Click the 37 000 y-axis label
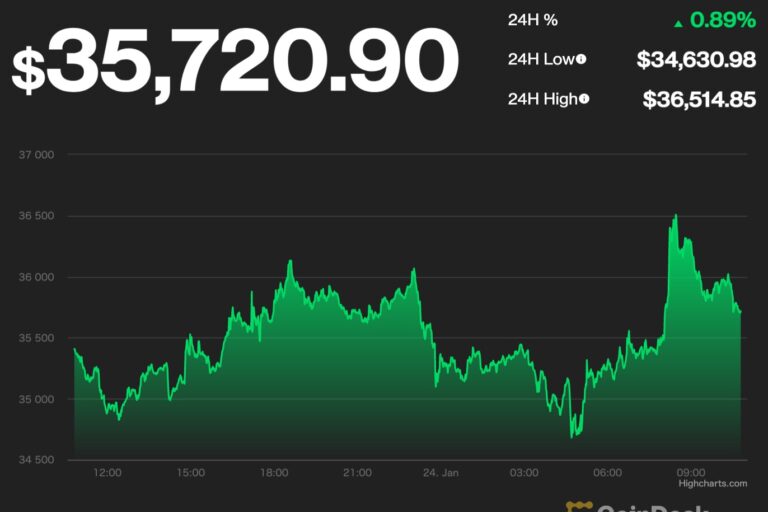This screenshot has height=512, width=768. [x=36, y=155]
